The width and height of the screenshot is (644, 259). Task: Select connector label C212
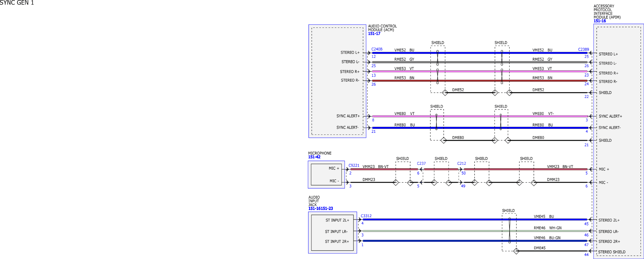pos(461,163)
